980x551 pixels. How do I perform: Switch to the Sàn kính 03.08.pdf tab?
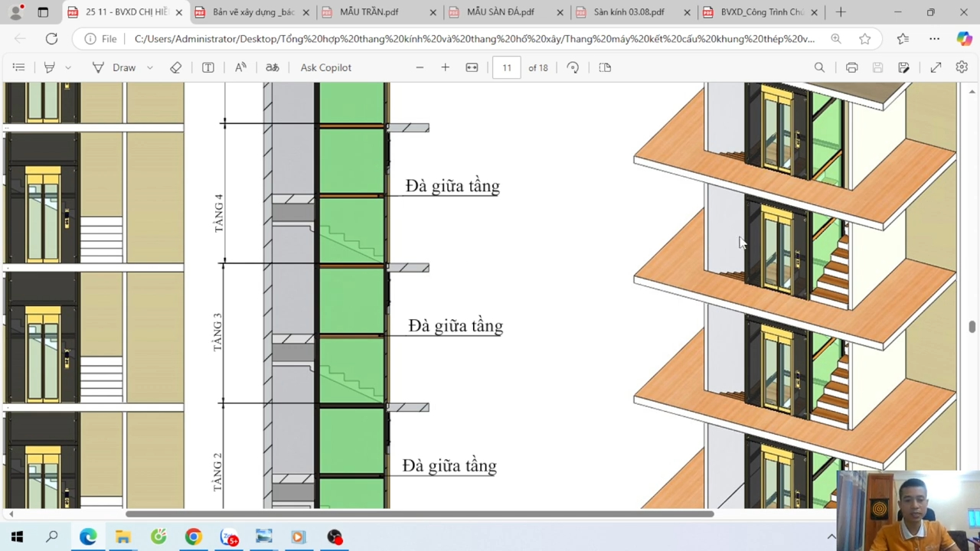coord(629,12)
